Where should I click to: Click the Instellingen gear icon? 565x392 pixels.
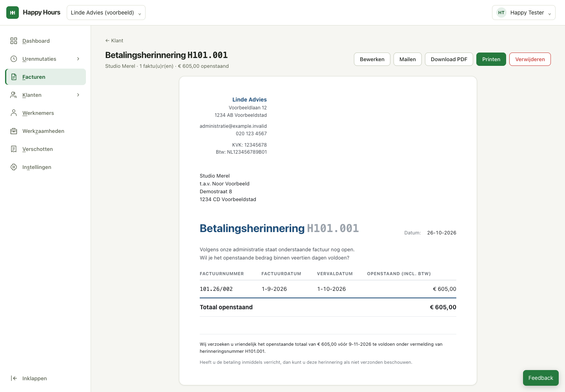(x=14, y=167)
